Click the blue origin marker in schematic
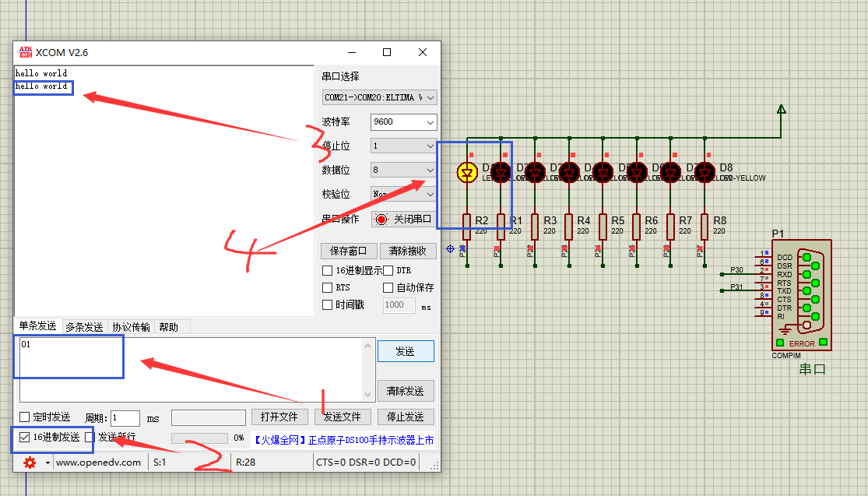 (450, 249)
